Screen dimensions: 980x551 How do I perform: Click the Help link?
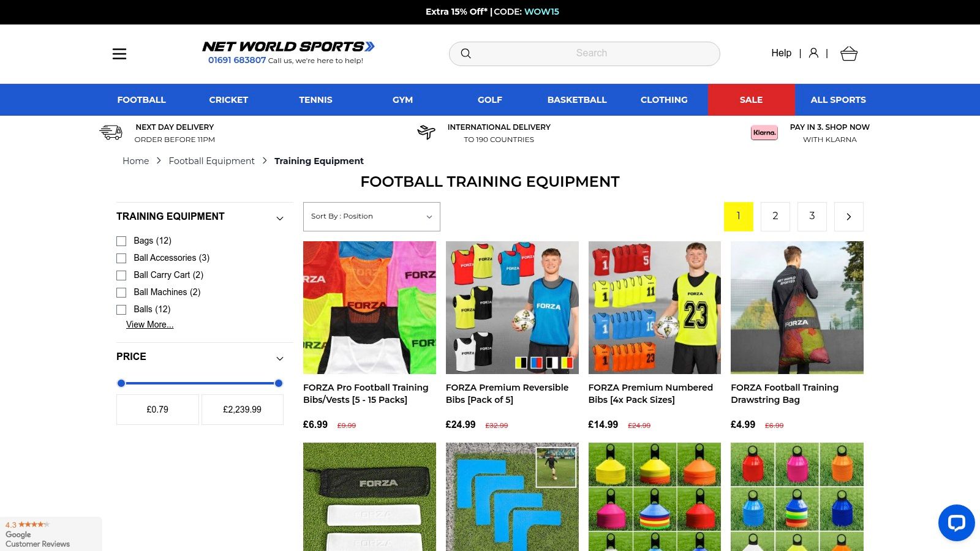781,53
